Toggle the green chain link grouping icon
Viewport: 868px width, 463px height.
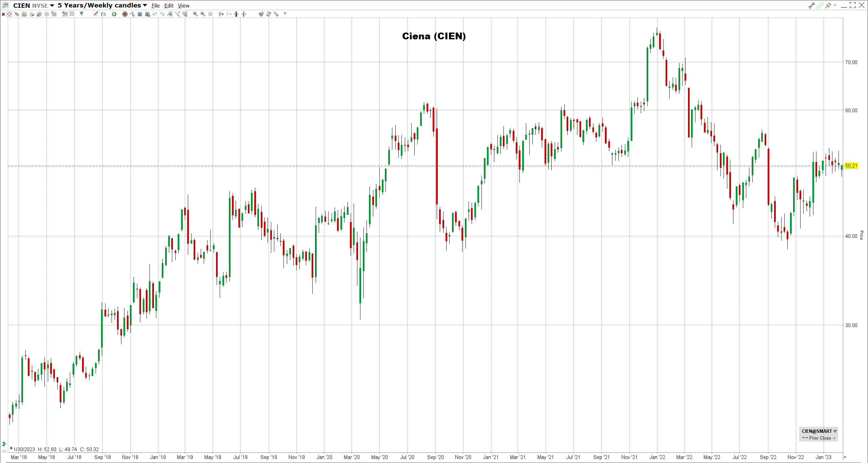[820, 5]
